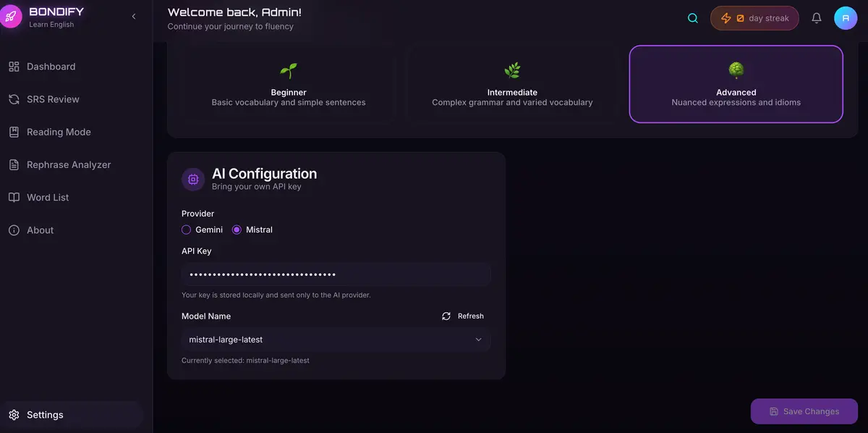Click the Bondify rocket logo icon

click(11, 15)
